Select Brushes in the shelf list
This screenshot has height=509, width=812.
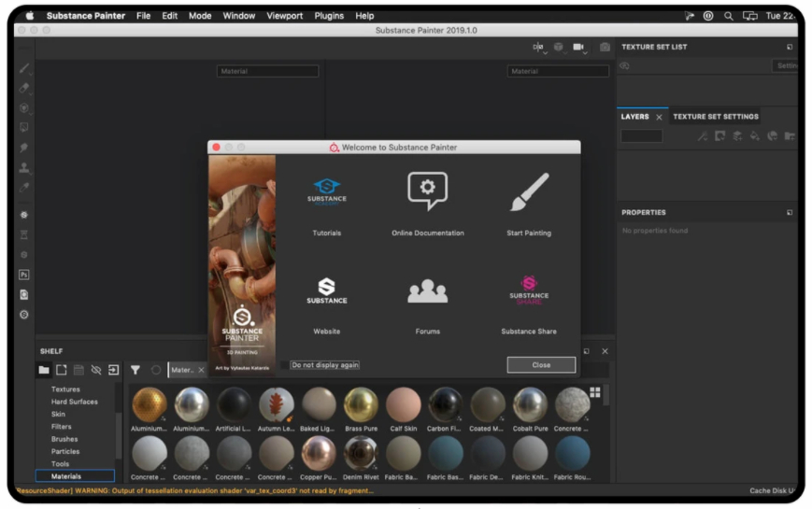[64, 439]
